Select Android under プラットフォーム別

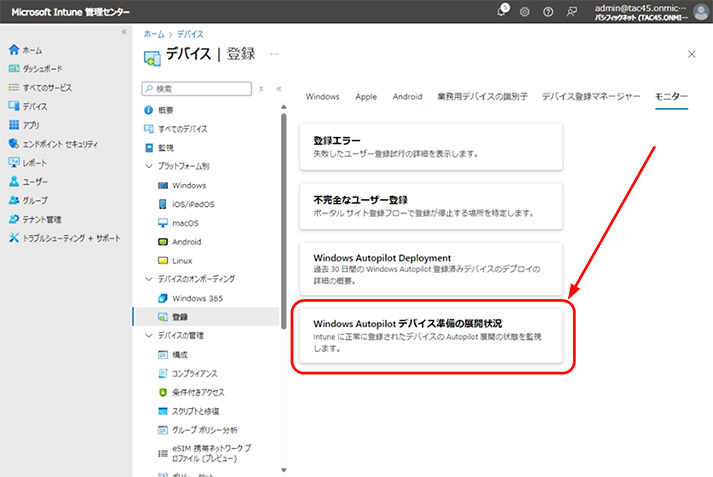(179, 242)
